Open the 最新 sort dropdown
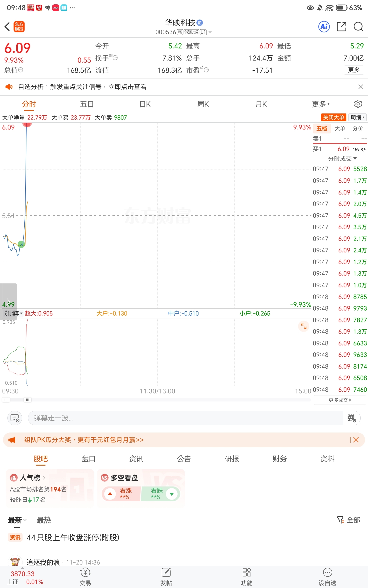The width and height of the screenshot is (368, 588). [x=17, y=520]
